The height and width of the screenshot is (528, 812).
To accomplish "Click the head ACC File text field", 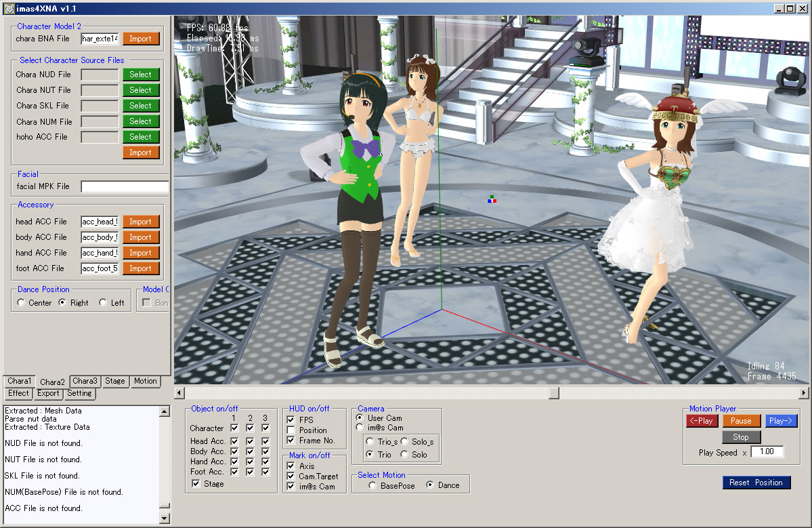I will click(x=100, y=222).
